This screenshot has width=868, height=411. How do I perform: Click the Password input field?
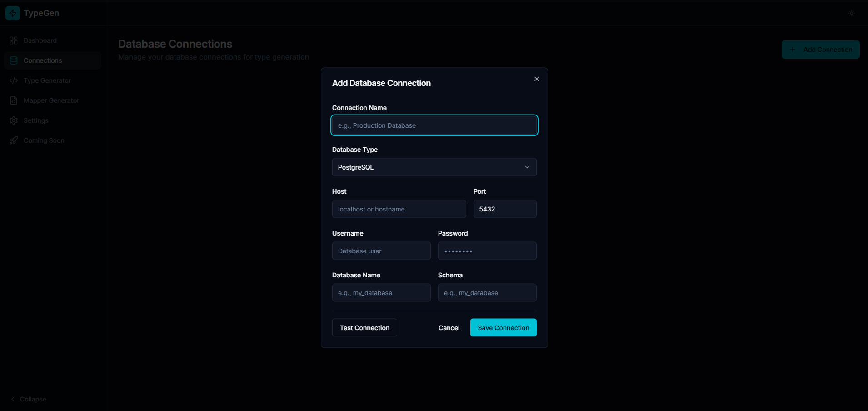click(487, 251)
